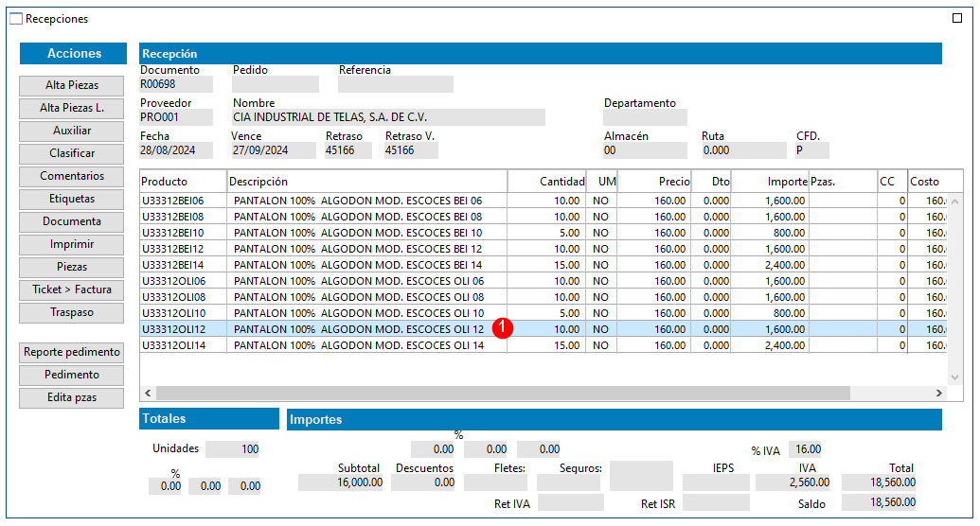
Task: Select product row U33312BEI14
Action: coord(543,265)
